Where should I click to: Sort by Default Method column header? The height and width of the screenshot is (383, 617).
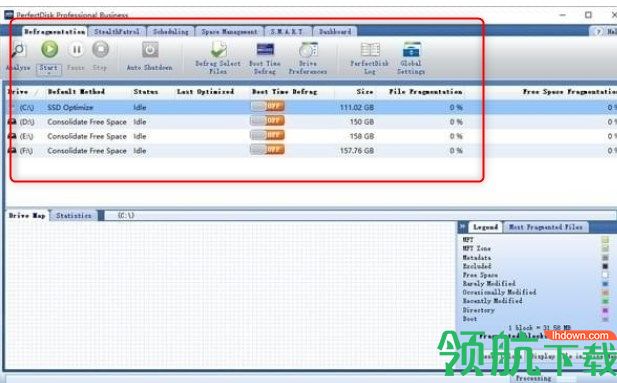[76, 91]
